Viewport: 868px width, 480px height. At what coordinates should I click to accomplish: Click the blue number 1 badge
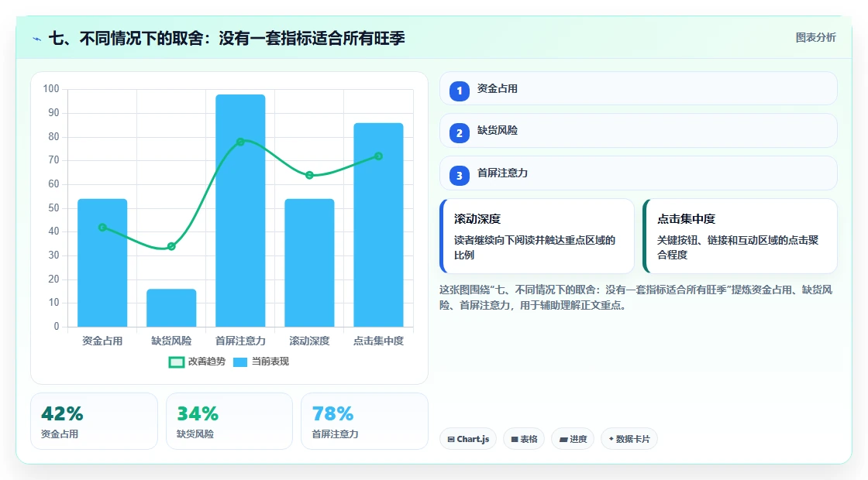coord(459,91)
